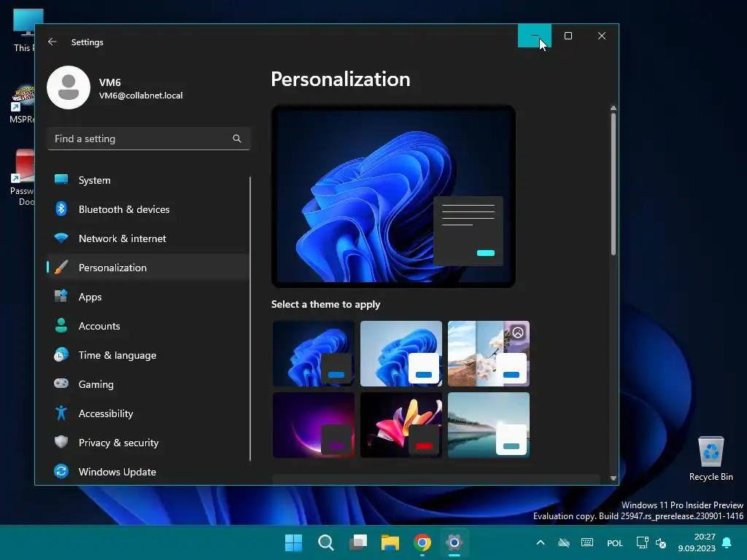Go to the Apps settings label
This screenshot has height=560, width=747.
[90, 297]
